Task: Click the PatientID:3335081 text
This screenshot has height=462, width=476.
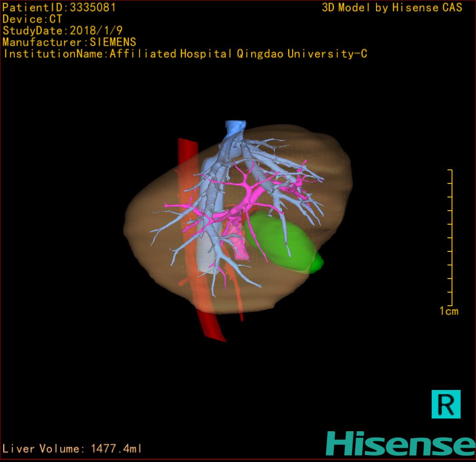Action: click(59, 7)
